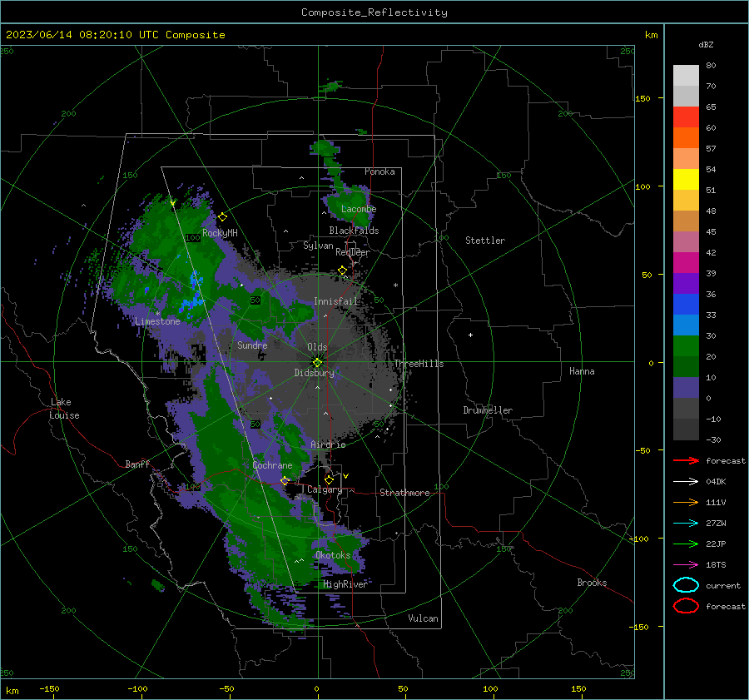Screen dimensions: 749x700
Task: Click the Airdrie city label
Action: pyautogui.click(x=328, y=444)
